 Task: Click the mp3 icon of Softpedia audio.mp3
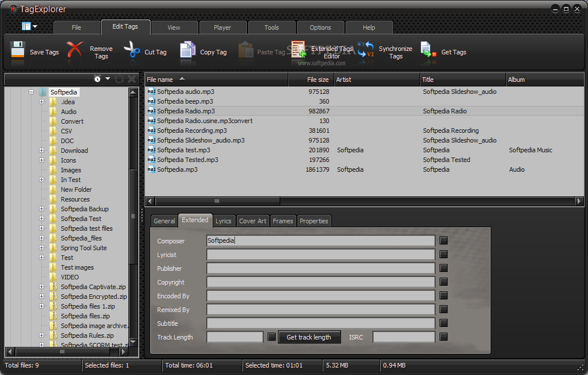click(151, 92)
